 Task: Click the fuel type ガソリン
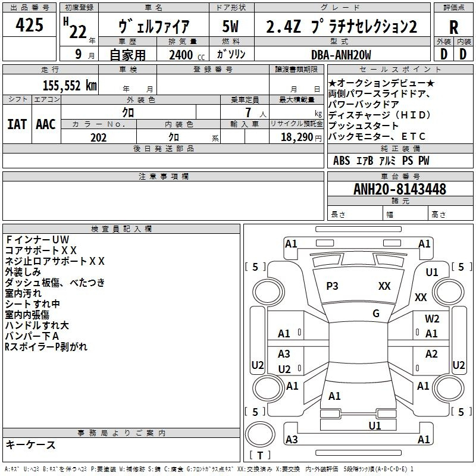point(231,54)
